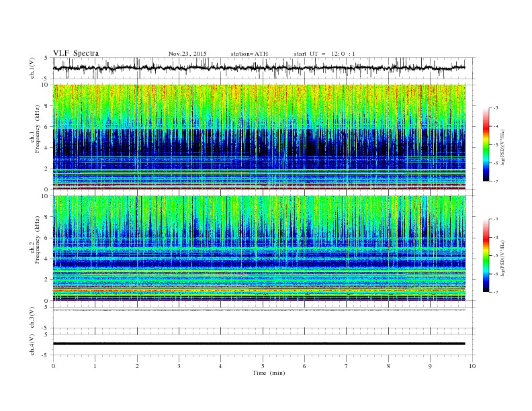
Task: Select the ch.3 voltage waveform panel
Action: click(264, 318)
